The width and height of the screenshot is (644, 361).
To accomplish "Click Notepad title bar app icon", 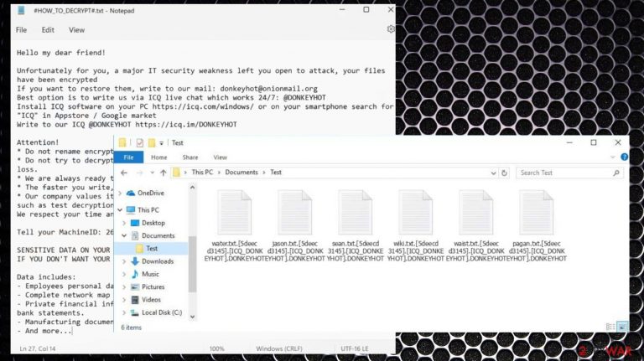I will [x=21, y=11].
